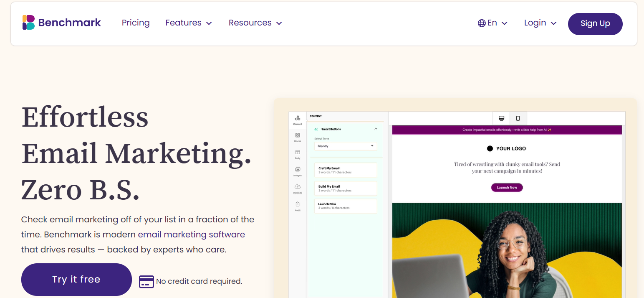Viewport: 644px width, 298px height.
Task: Click the Benchmark logo
Action: [x=62, y=23]
